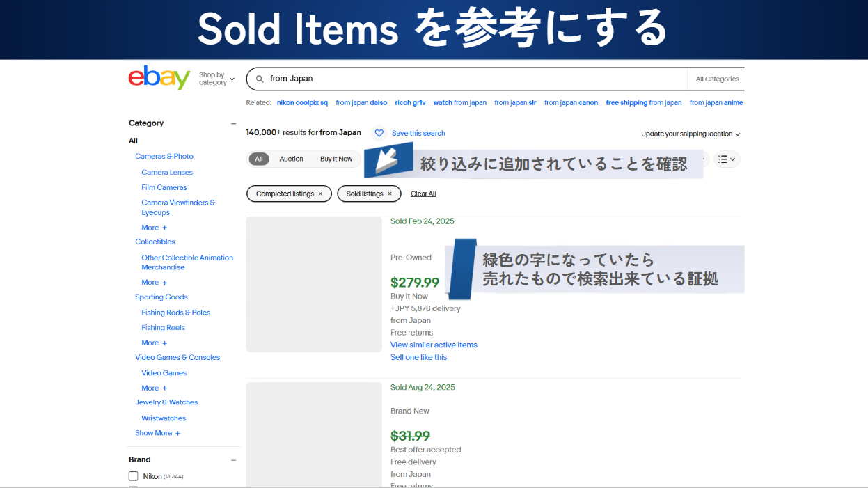Open the first sold item thumbnail
This screenshot has height=488, width=868.
314,284
